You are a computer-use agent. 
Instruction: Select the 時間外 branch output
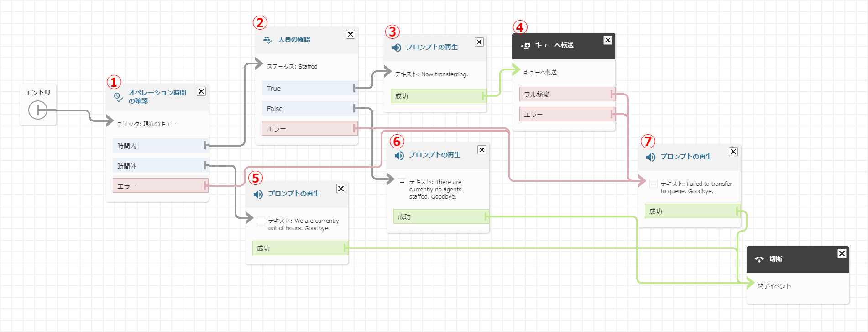[157, 166]
